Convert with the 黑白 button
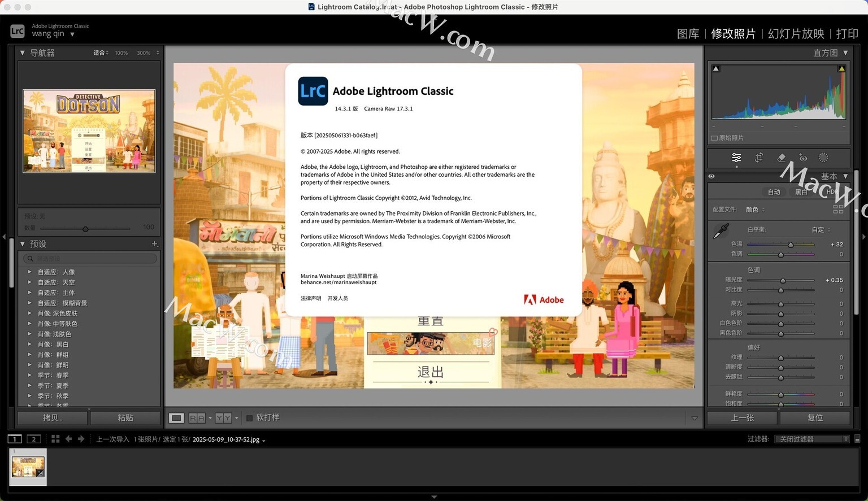868x501 pixels. [x=801, y=192]
